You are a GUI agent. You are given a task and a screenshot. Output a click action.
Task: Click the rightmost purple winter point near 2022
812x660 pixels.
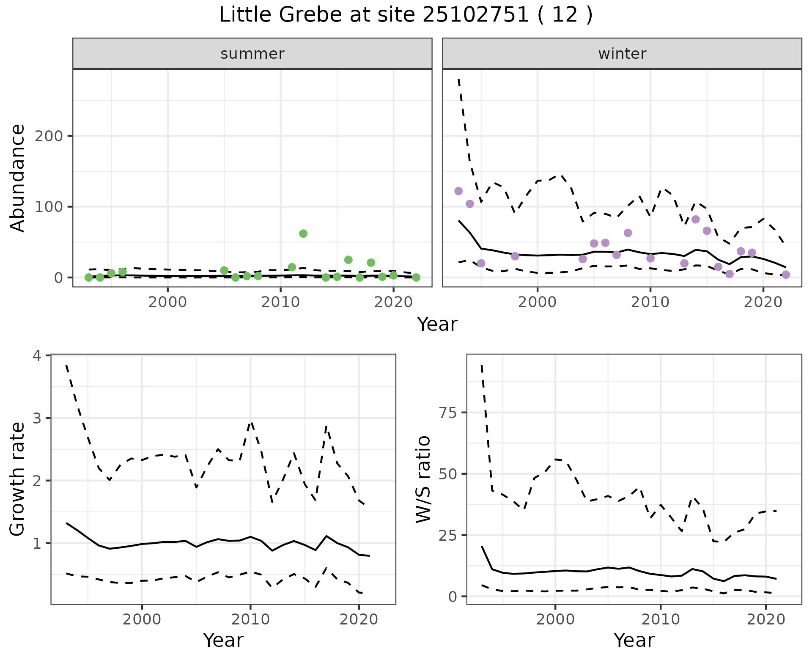786,275
